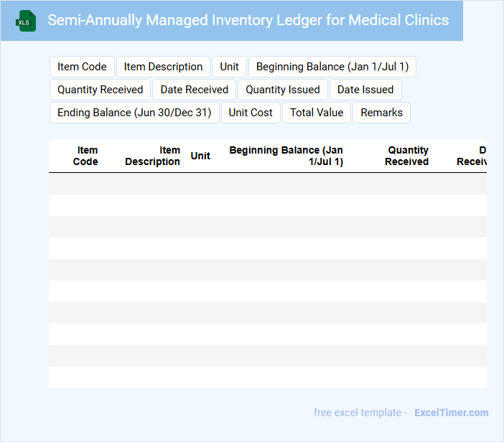
Task: Open the ExcelTimer.com link
Action: tap(451, 413)
